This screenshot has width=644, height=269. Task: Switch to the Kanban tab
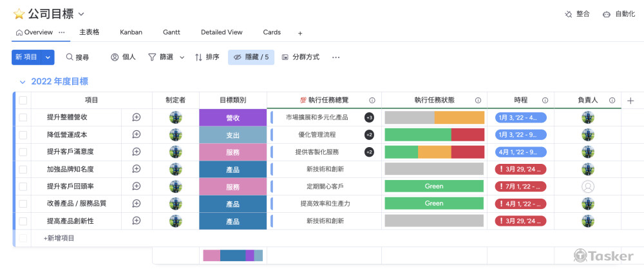click(131, 32)
